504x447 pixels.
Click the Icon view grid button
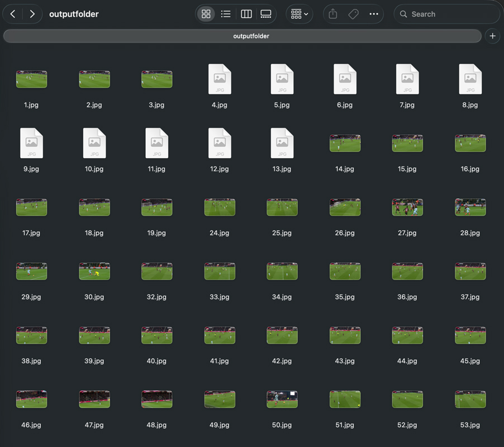pyautogui.click(x=206, y=13)
